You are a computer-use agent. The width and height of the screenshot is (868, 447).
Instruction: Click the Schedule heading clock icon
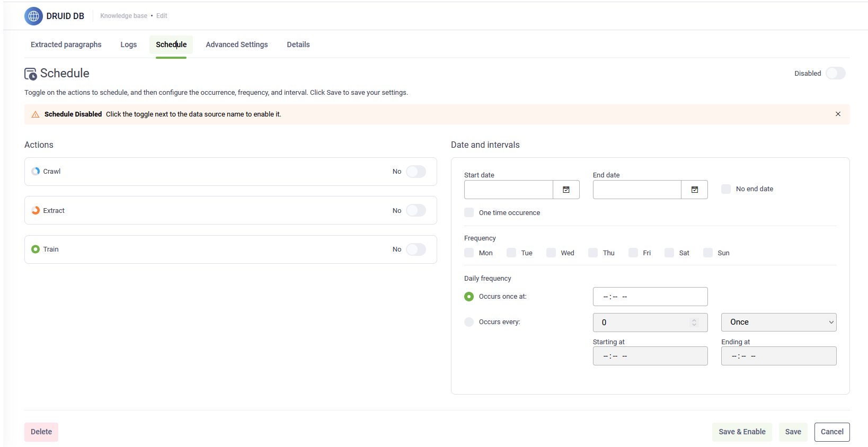[x=31, y=74]
